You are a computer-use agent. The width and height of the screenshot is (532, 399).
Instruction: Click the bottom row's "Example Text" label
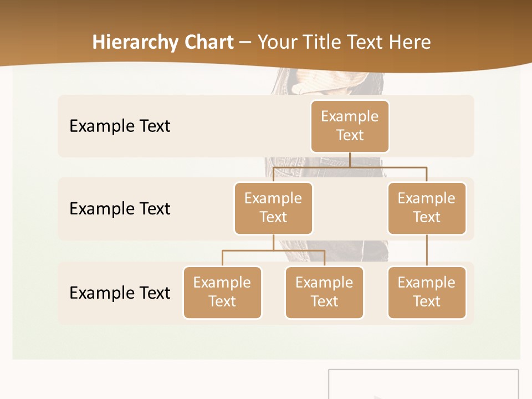(x=120, y=293)
